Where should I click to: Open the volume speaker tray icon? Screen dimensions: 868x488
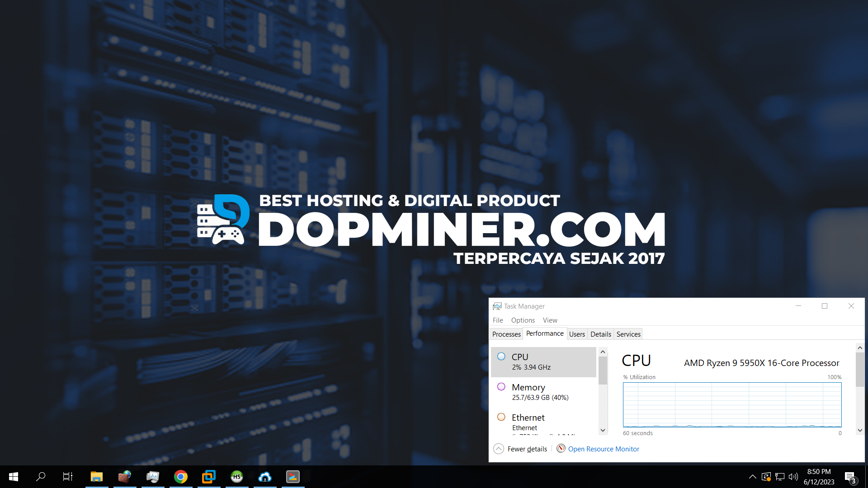[793, 477]
